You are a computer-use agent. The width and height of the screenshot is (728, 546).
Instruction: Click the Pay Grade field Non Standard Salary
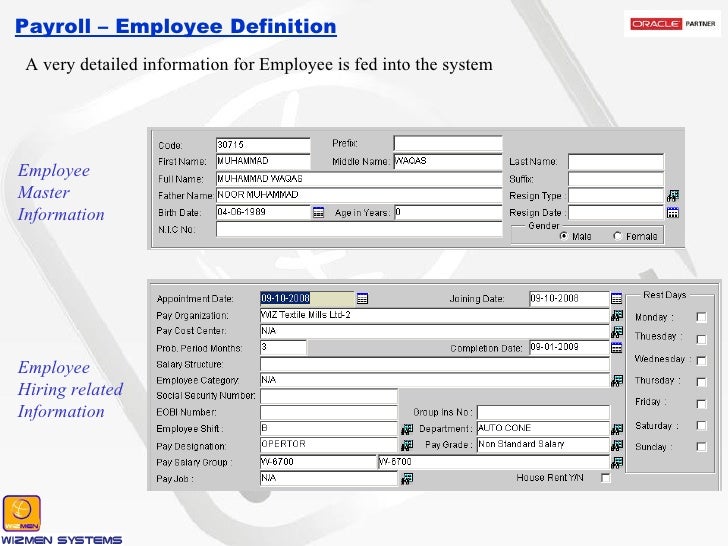(x=543, y=445)
